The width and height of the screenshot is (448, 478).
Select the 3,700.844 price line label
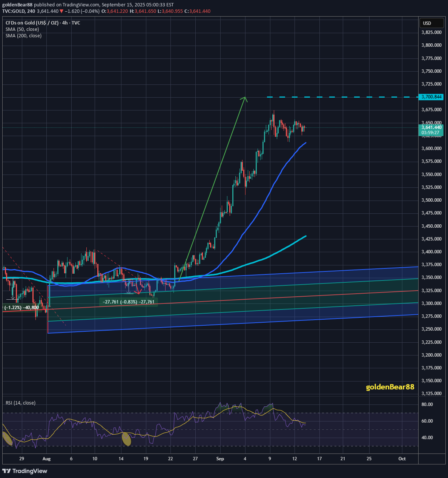tap(431, 97)
